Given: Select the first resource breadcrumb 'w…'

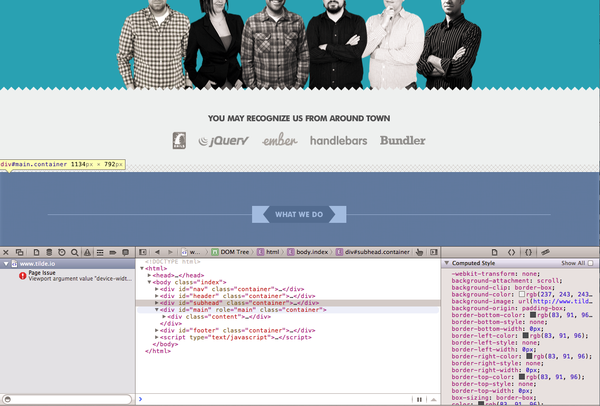Looking at the screenshot, I should pos(191,252).
